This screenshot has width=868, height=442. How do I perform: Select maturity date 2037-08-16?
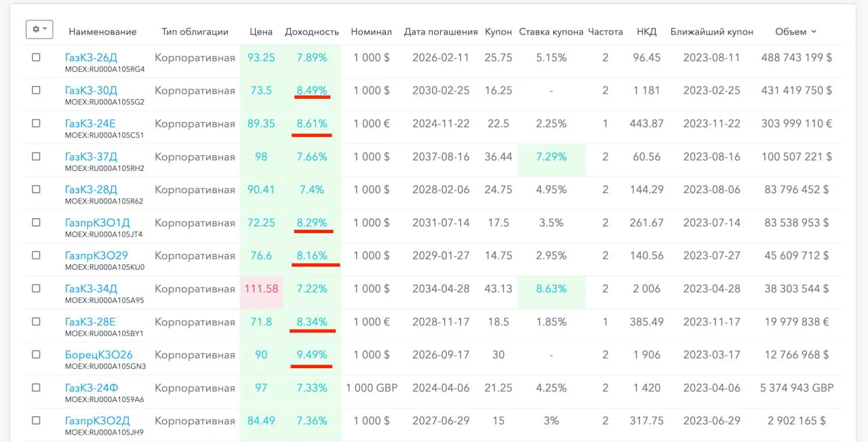pyautogui.click(x=441, y=157)
